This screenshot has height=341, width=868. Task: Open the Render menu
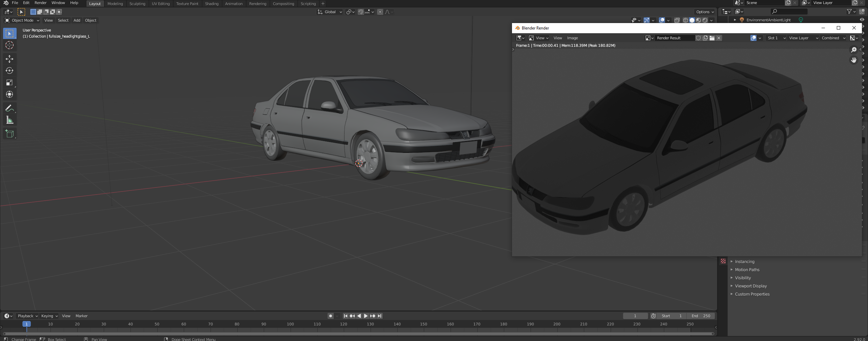(x=40, y=3)
